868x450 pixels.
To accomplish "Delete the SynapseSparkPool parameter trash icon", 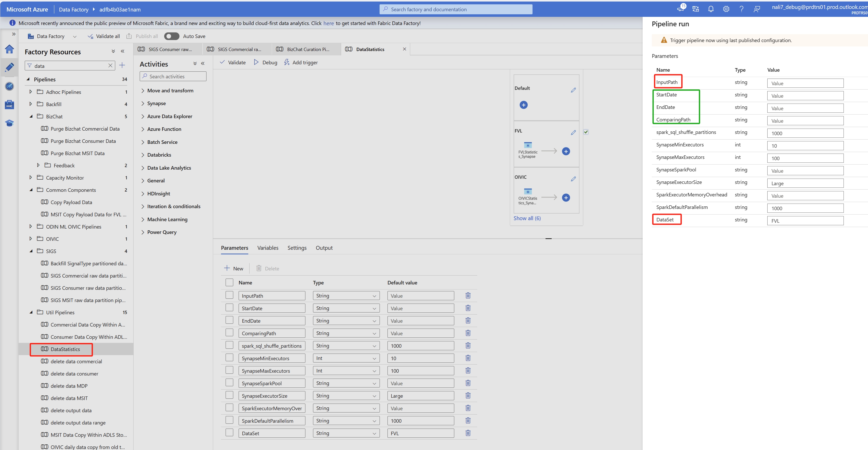I will 468,383.
